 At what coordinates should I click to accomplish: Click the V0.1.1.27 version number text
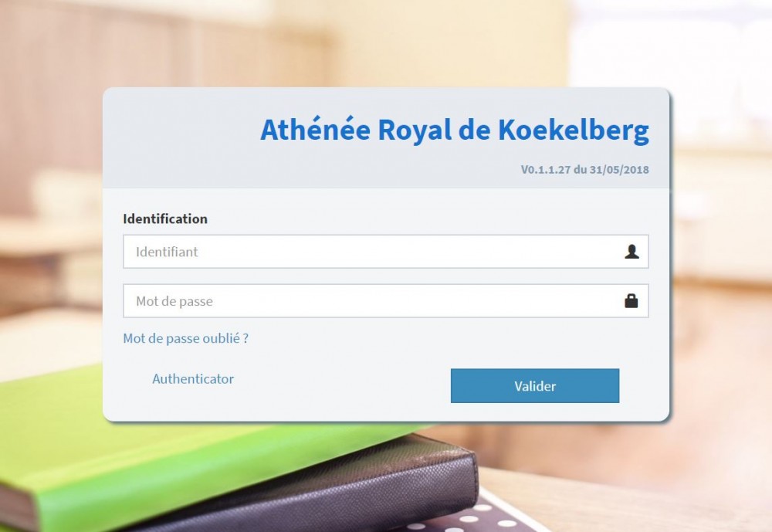(x=546, y=169)
